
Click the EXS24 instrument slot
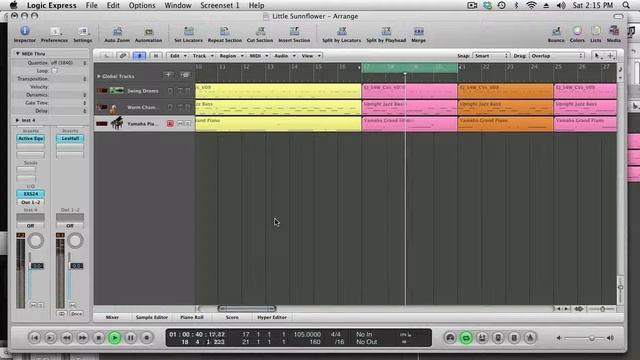click(x=31, y=194)
